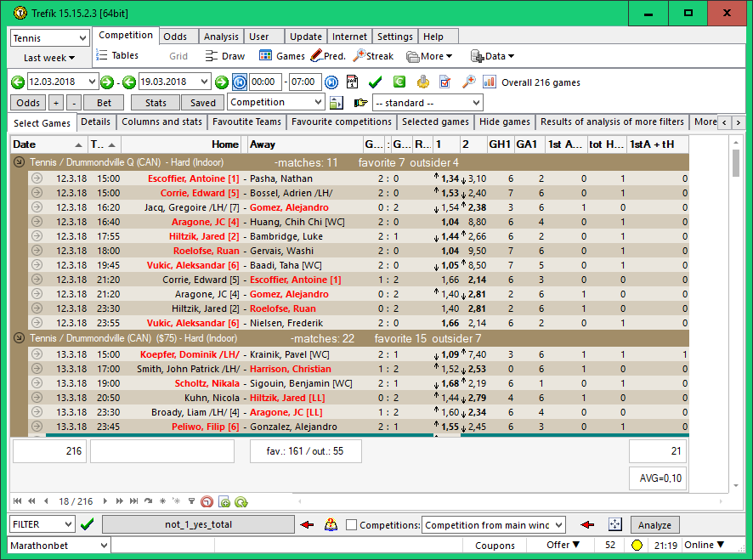This screenshot has height=560, width=753.
Task: Open the Marathonbet bookmaker dropdown
Action: (59, 546)
